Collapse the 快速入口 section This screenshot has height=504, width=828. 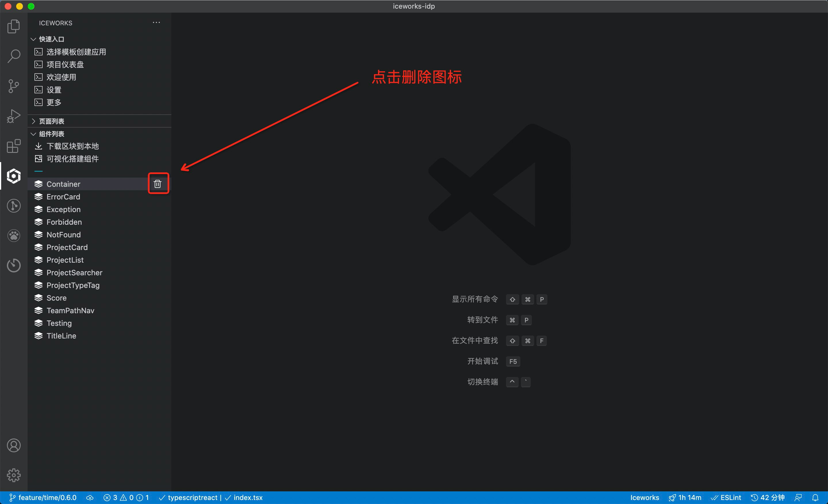click(34, 39)
